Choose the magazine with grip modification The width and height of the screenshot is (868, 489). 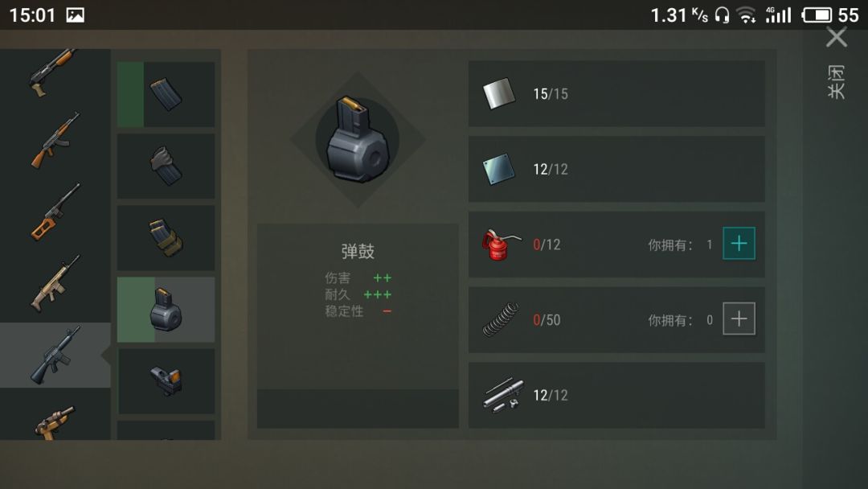pyautogui.click(x=166, y=166)
